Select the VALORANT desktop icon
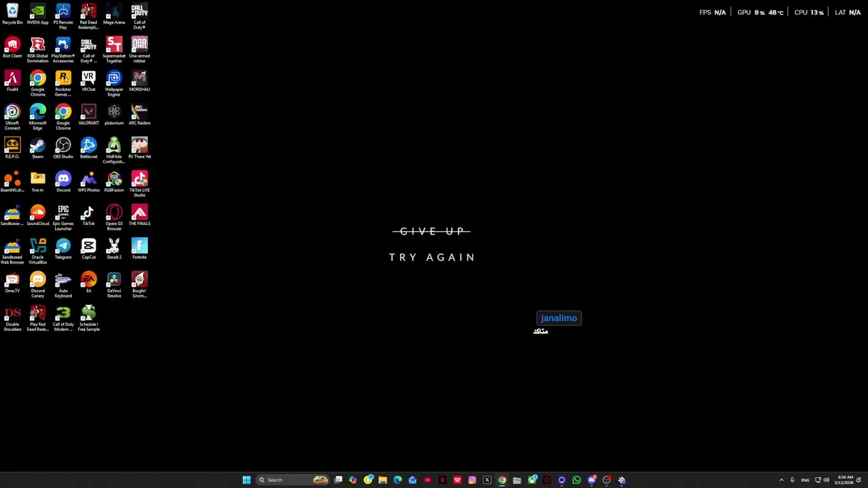Viewport: 868px width, 488px height. click(x=88, y=115)
